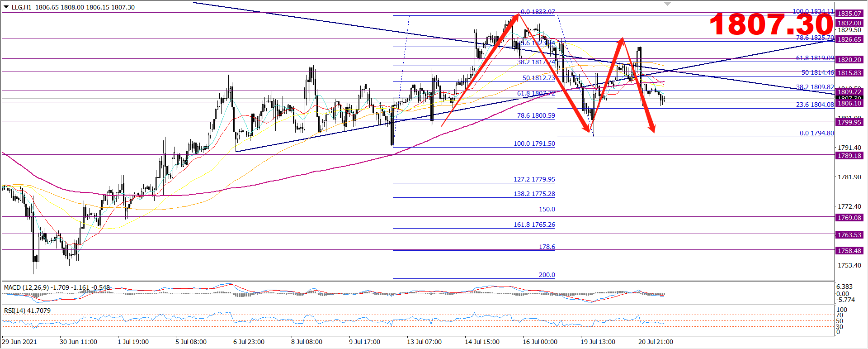Click the grey chart shift marker at top
This screenshot has width=868, height=349.
(668, 4)
